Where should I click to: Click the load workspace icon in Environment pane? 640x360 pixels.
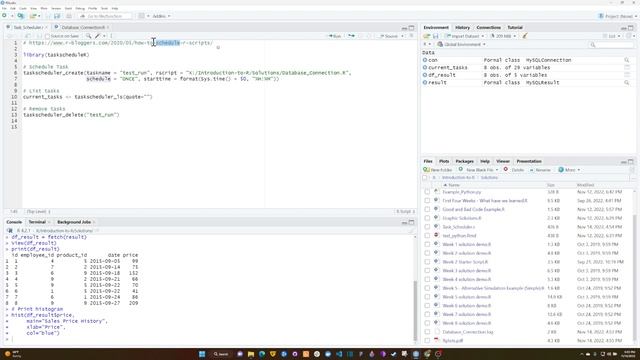(x=427, y=36)
